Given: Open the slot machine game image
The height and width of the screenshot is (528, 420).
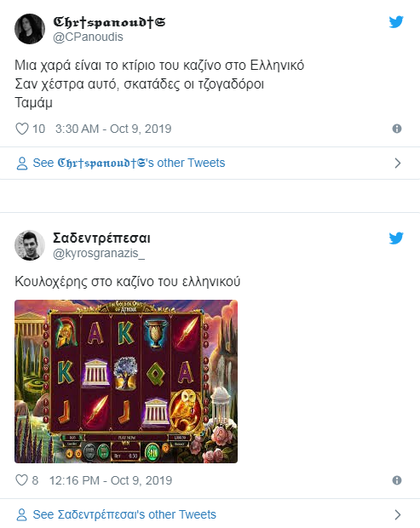Looking at the screenshot, I should point(126,382).
